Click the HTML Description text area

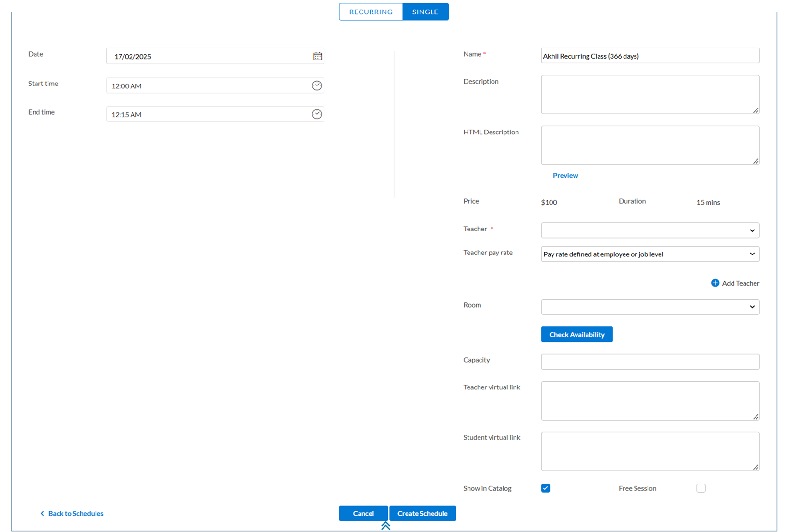pos(650,145)
